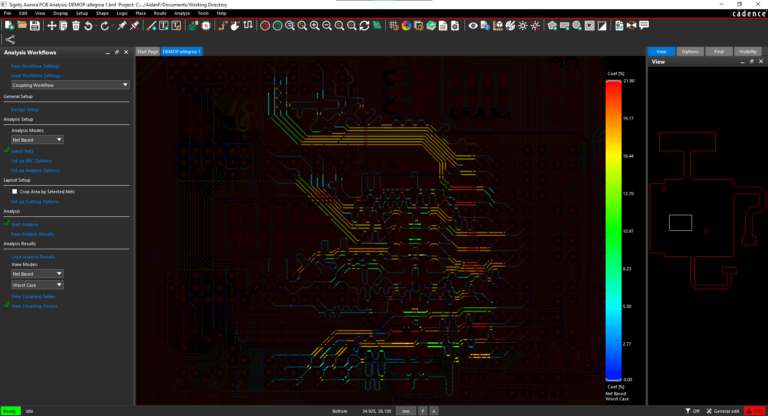Open the Worst Case view mode dropdown
This screenshot has height=416, width=768.
tap(37, 285)
